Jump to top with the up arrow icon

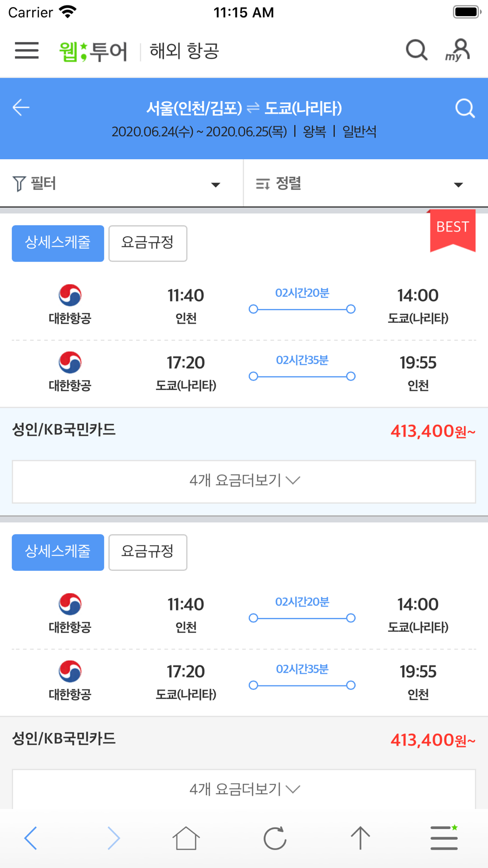pos(361,838)
